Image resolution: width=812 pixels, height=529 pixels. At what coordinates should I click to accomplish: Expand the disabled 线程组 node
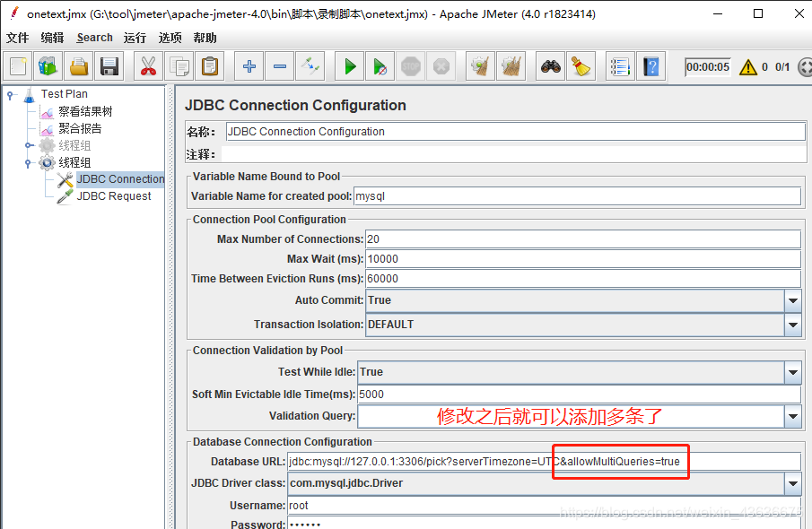[28, 145]
